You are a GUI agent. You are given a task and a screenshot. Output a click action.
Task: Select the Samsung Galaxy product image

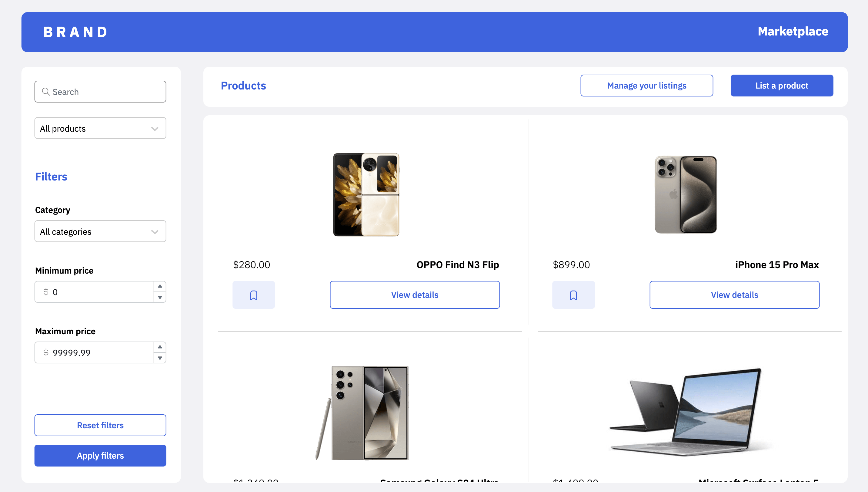coord(362,413)
